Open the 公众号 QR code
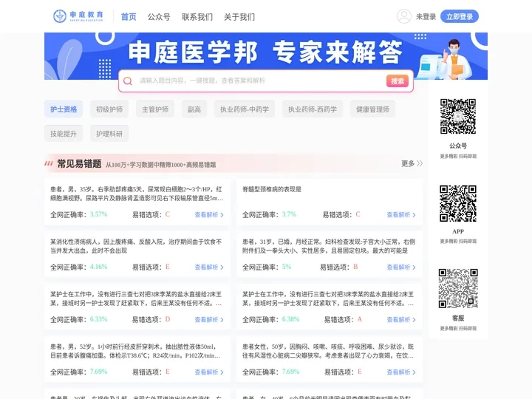Image resolution: width=532 pixels, height=399 pixels. click(458, 117)
